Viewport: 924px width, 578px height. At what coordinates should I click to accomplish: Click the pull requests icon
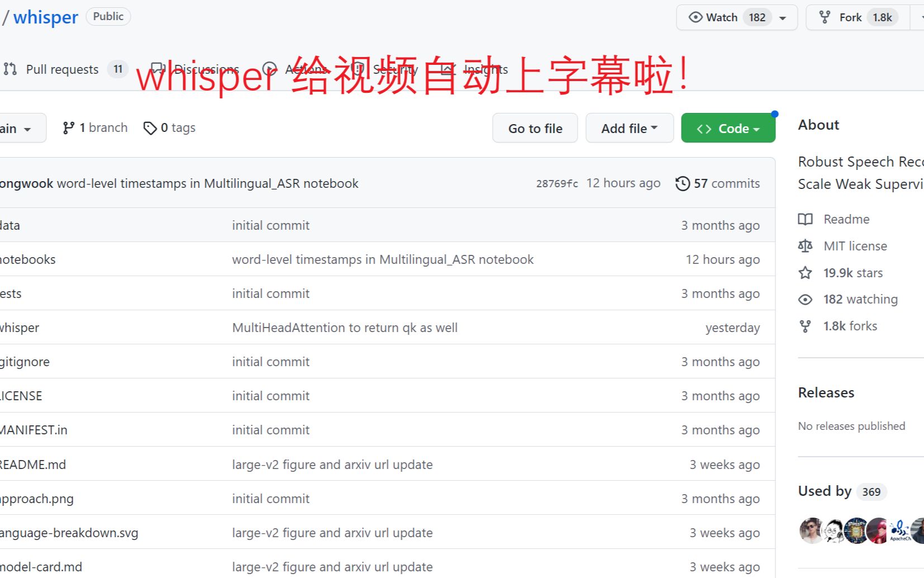point(10,69)
